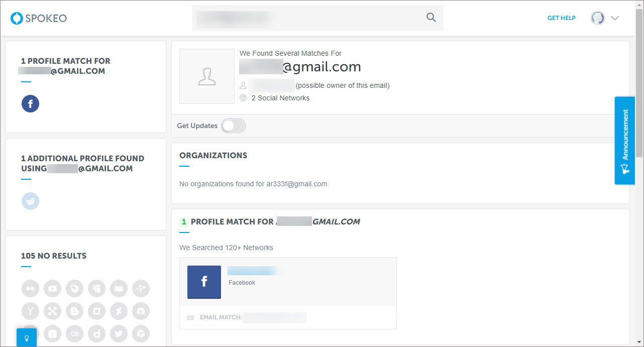Click the network icon right of DeviantArt
This screenshot has width=644, height=347.
coord(141,311)
